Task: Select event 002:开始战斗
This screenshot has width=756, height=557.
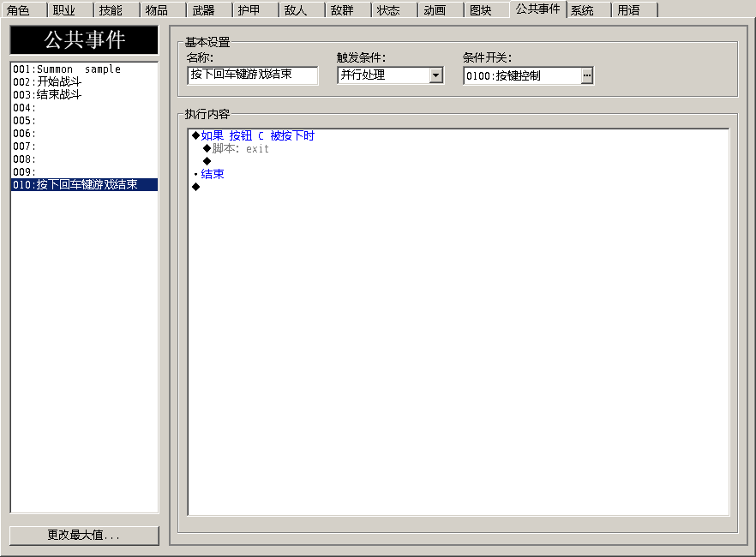Action: pyautogui.click(x=84, y=82)
